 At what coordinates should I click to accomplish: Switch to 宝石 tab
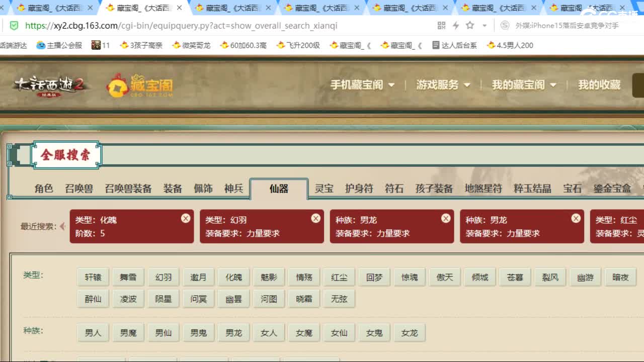tap(573, 189)
